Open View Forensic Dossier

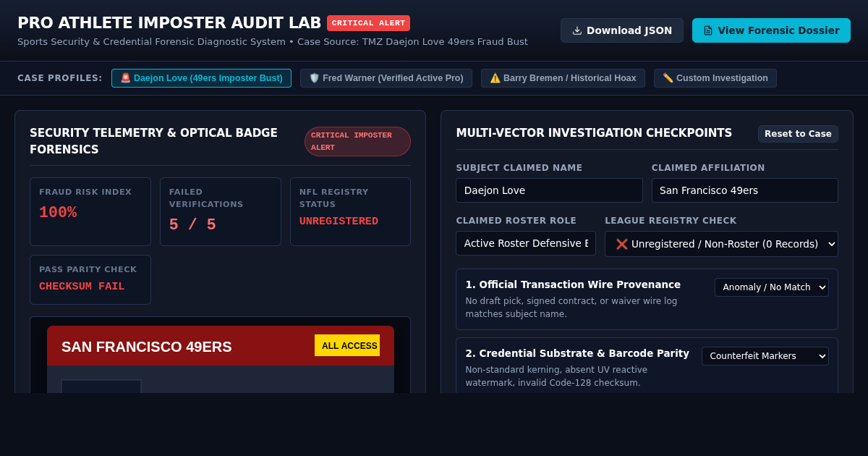771,30
